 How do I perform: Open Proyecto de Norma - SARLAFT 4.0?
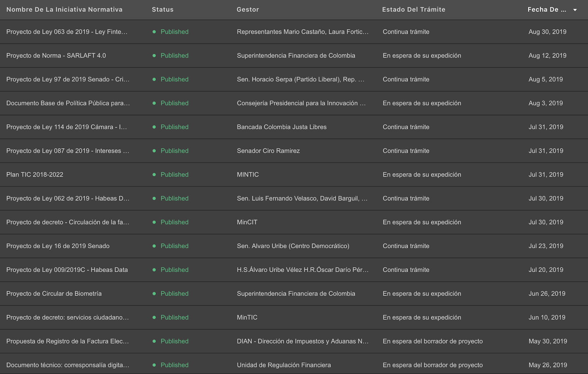(x=294, y=56)
